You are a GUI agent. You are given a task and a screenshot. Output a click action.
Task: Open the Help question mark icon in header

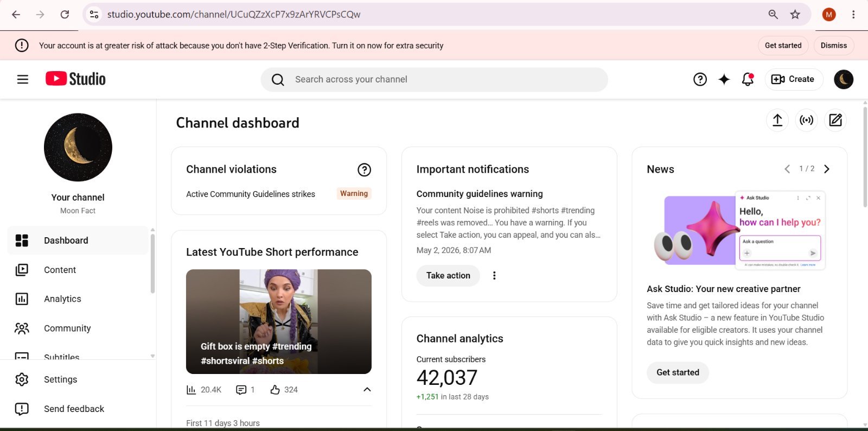click(x=700, y=79)
